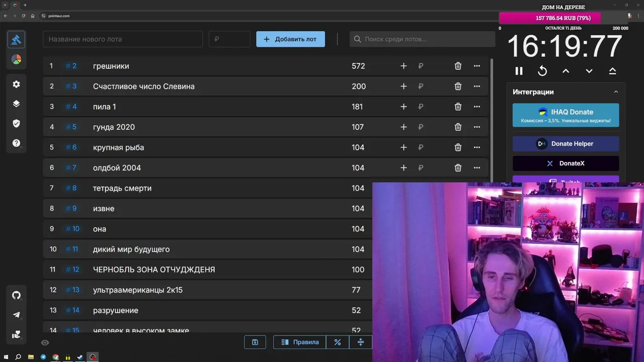Open the auction gavel page in sidebar

[16, 39]
